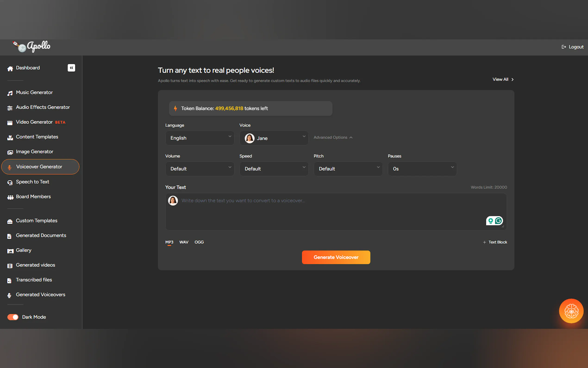This screenshot has width=588, height=368.
Task: Click the Speech to Text headset icon
Action: [x=10, y=183]
